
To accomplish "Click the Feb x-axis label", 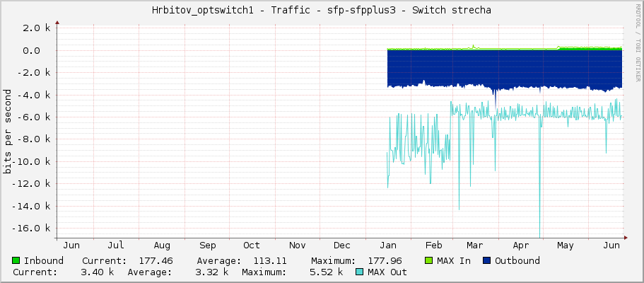I will 433,246.
